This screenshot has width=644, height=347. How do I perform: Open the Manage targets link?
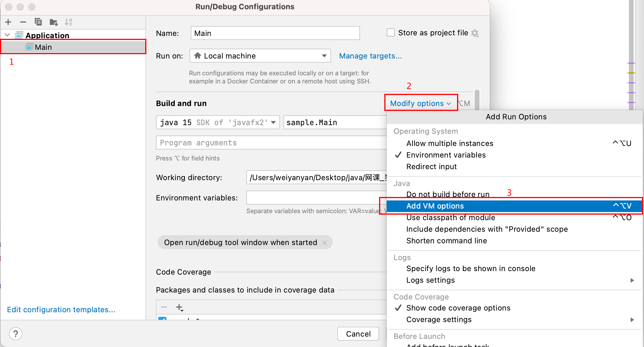point(370,56)
